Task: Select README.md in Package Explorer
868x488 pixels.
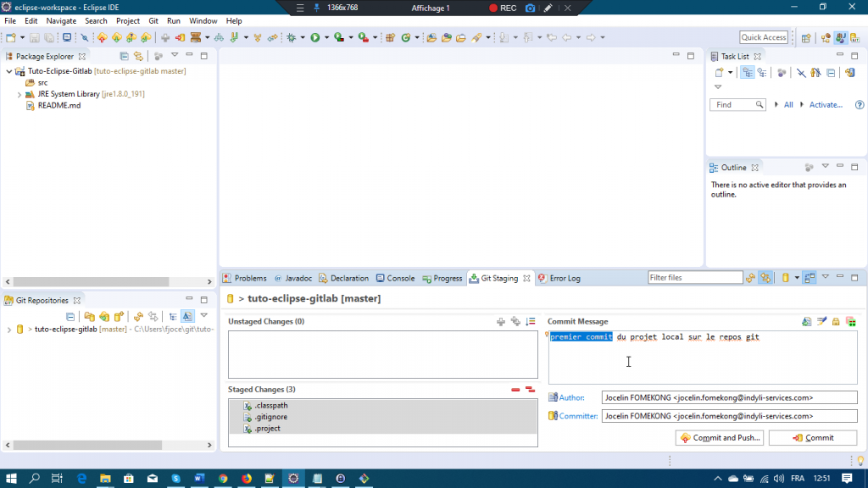Action: 58,106
